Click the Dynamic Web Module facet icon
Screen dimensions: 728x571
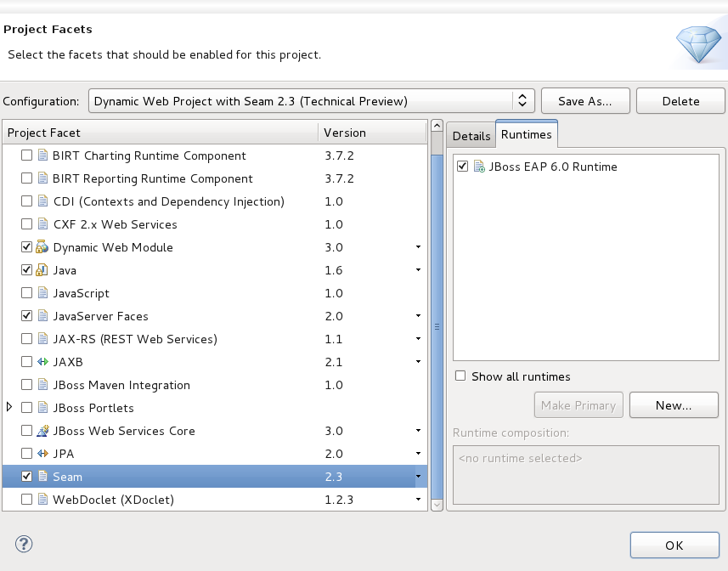(x=42, y=247)
